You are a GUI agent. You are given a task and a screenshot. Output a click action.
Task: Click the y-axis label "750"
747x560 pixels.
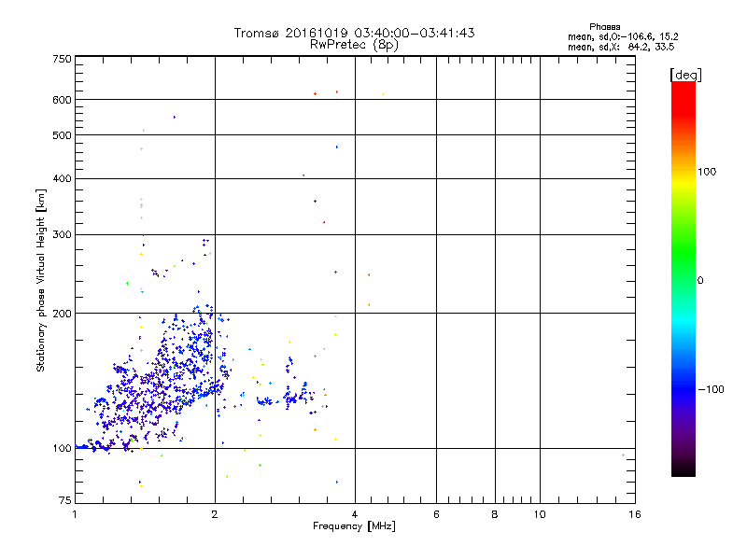coord(62,59)
